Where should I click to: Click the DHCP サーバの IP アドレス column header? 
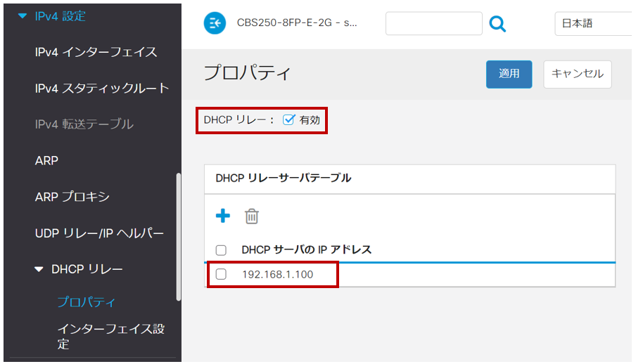(x=307, y=249)
